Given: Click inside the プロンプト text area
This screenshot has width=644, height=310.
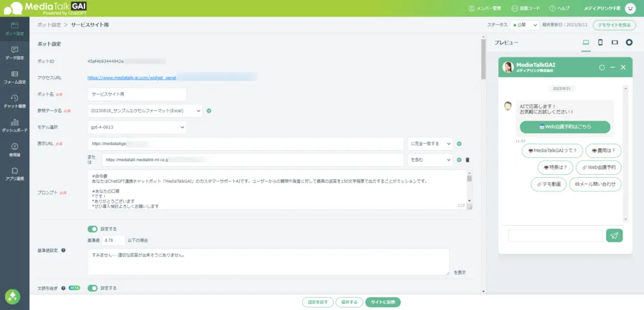Looking at the screenshot, I should [277, 190].
